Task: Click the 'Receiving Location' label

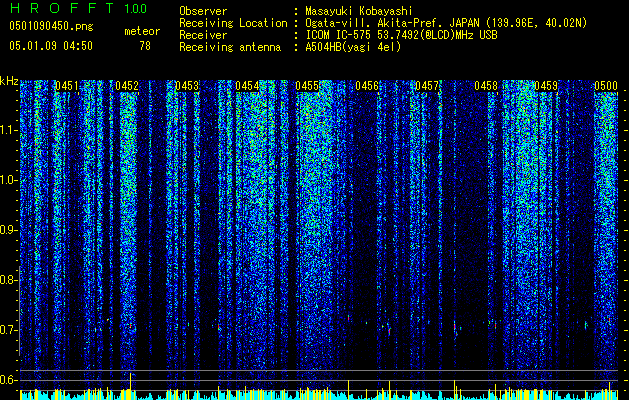Action: (233, 23)
